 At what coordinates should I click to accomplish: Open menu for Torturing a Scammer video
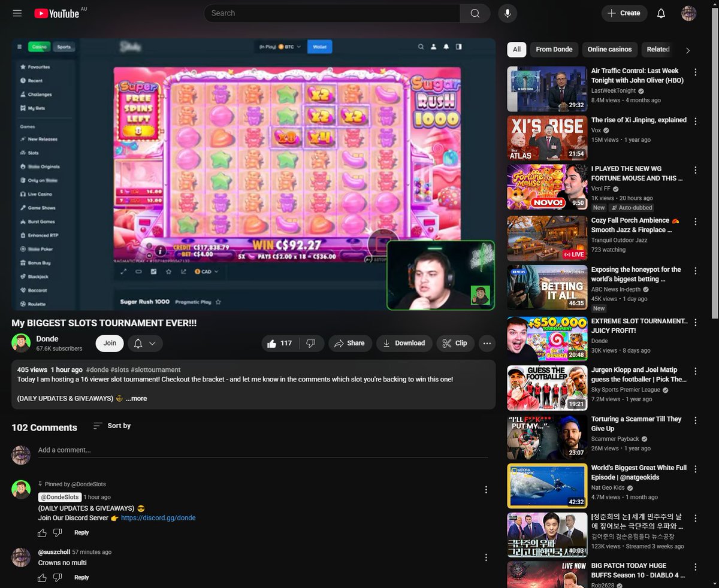point(695,420)
